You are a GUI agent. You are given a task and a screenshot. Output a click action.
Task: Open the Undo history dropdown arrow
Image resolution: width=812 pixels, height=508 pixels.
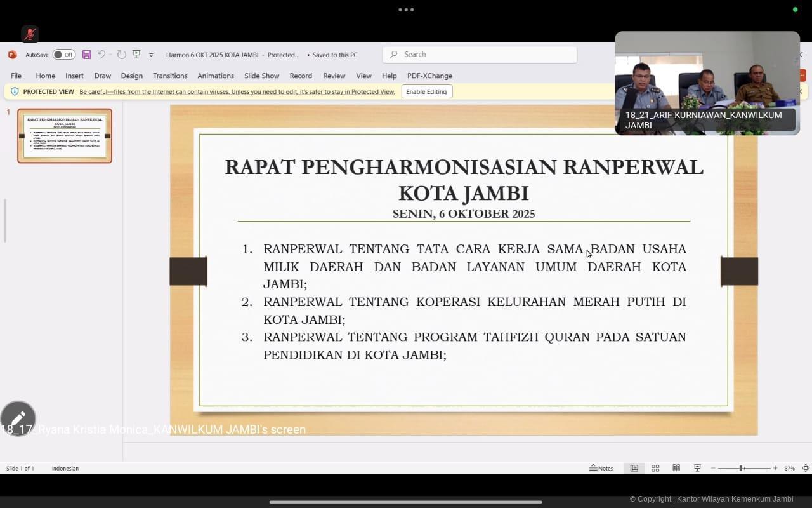coord(110,55)
